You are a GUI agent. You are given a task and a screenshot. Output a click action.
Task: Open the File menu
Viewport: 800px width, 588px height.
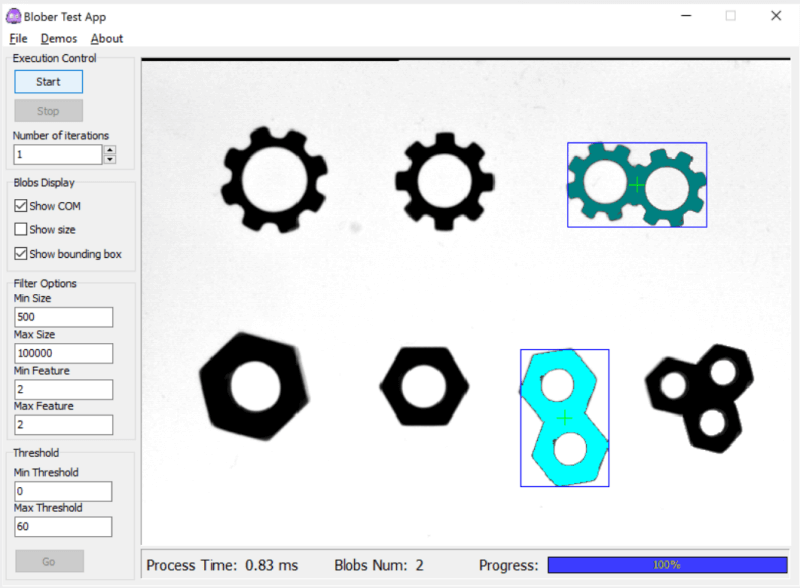point(19,39)
